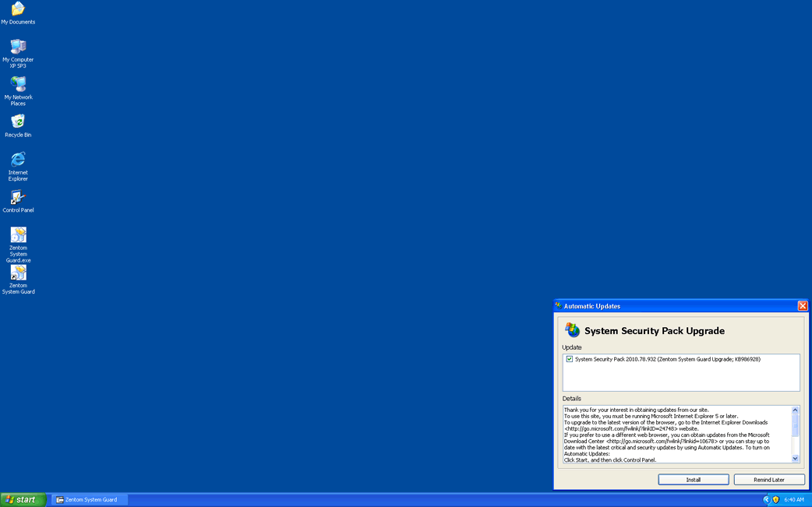Screen dimensions: 812x507
Task: Open the Start menu
Action: pyautogui.click(x=23, y=499)
